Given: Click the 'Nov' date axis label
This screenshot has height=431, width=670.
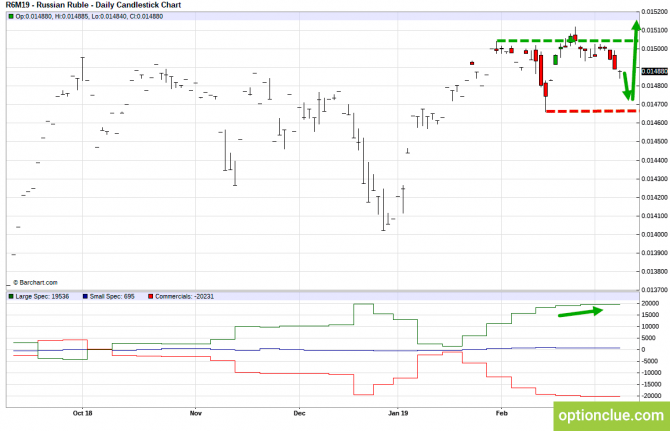Looking at the screenshot, I should (195, 413).
